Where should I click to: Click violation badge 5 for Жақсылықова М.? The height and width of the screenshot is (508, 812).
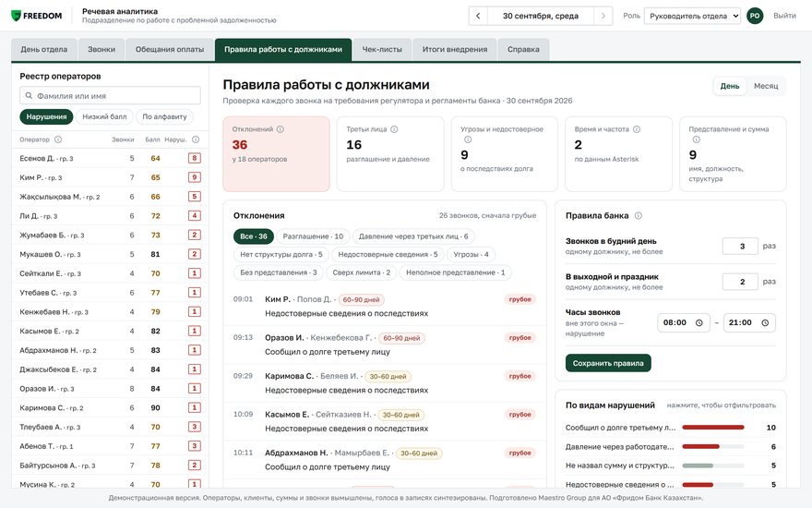click(194, 197)
